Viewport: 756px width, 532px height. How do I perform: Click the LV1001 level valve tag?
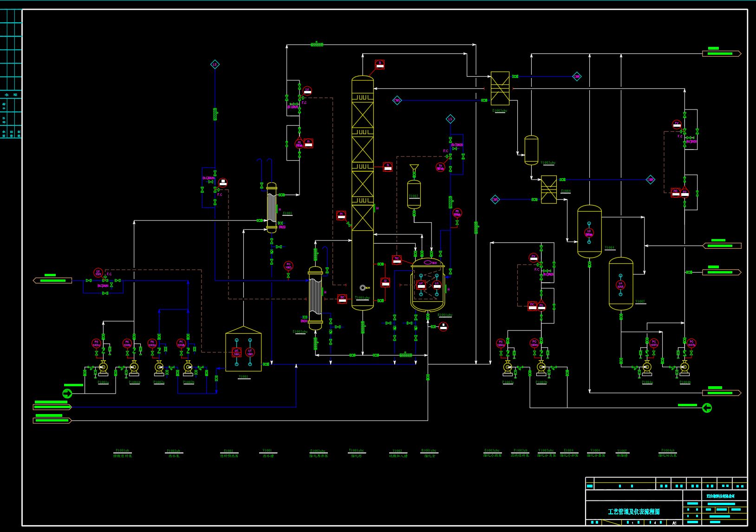click(x=98, y=272)
